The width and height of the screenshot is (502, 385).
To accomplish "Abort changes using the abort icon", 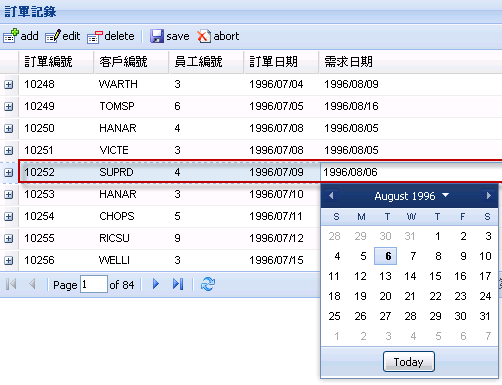I will coord(204,36).
